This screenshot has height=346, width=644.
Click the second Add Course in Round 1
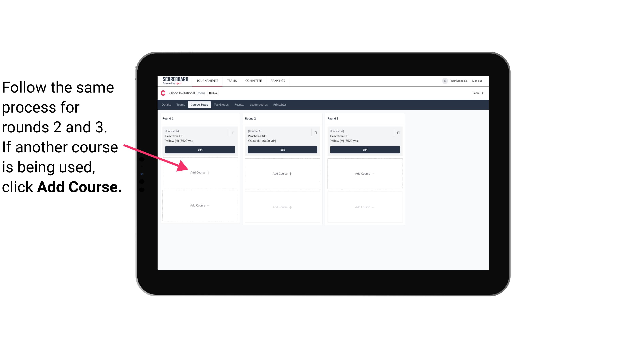pyautogui.click(x=200, y=205)
